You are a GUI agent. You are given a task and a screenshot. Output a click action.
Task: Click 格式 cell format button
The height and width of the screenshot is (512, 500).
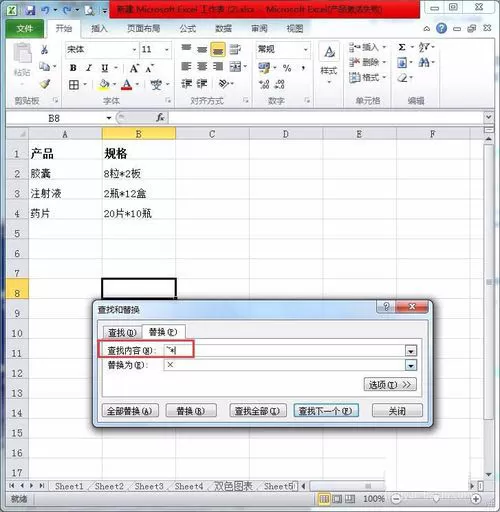tap(367, 78)
